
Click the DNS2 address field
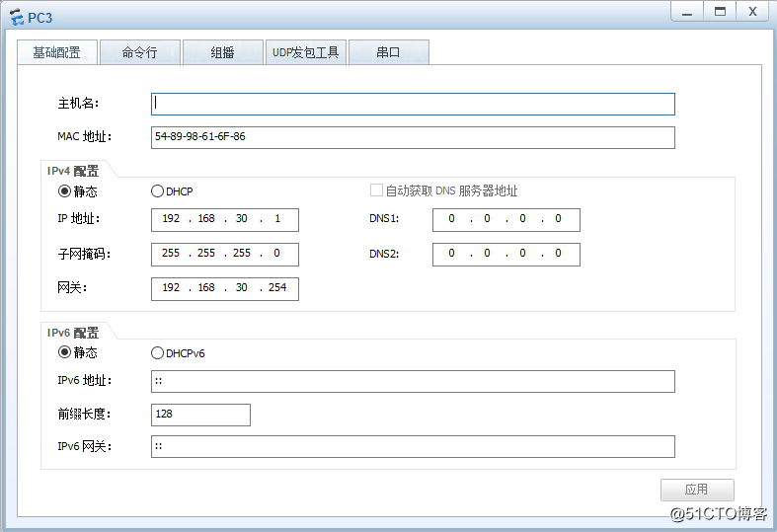click(x=505, y=254)
